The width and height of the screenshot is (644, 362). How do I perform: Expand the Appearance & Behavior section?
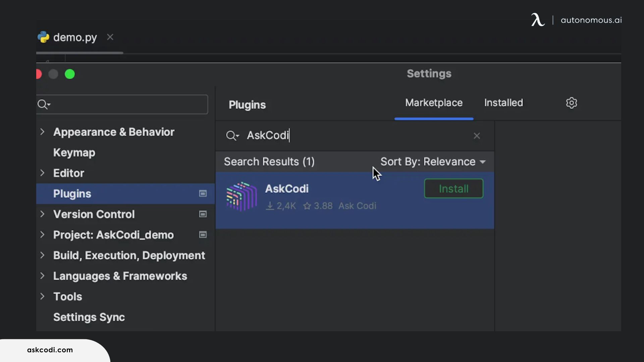(x=42, y=132)
